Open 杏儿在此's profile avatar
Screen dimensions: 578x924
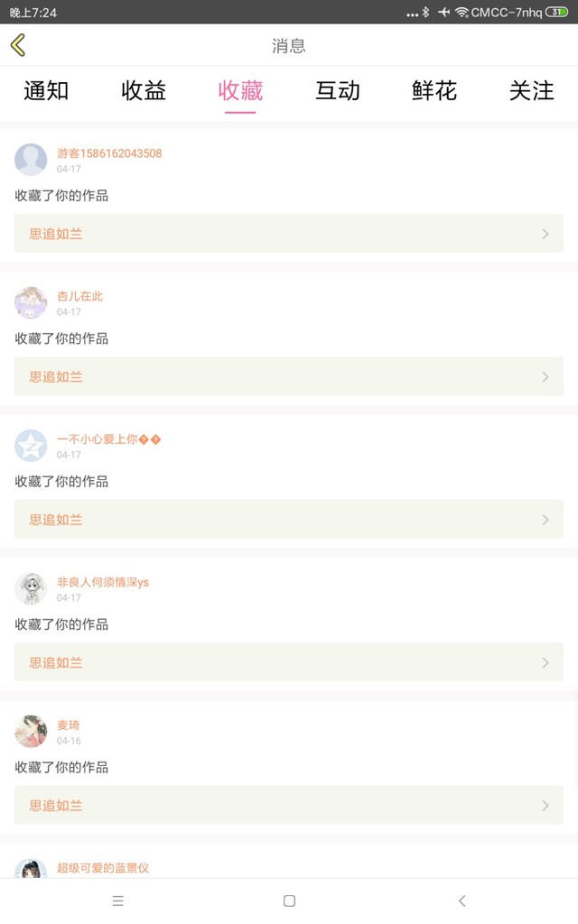pyautogui.click(x=31, y=302)
